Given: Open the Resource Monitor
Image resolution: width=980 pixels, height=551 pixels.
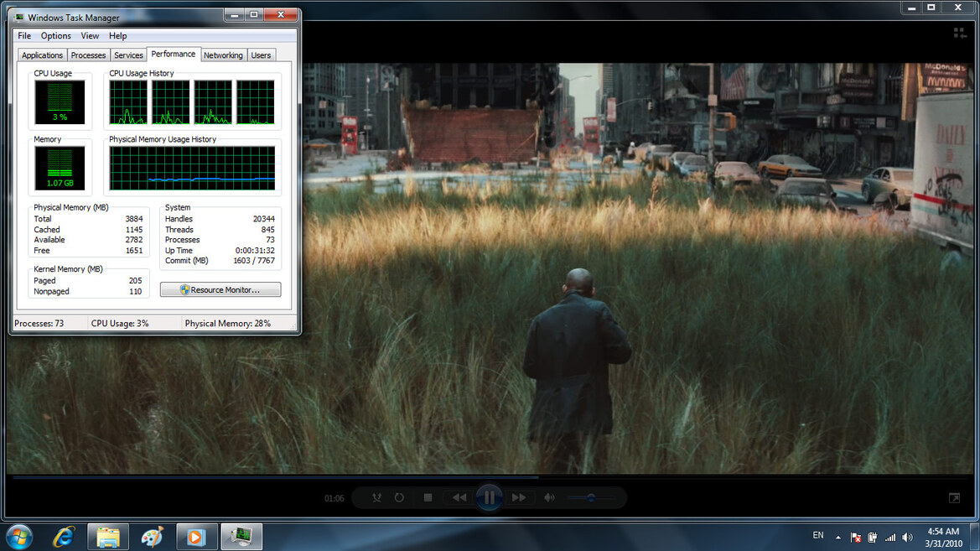Looking at the screenshot, I should point(220,289).
